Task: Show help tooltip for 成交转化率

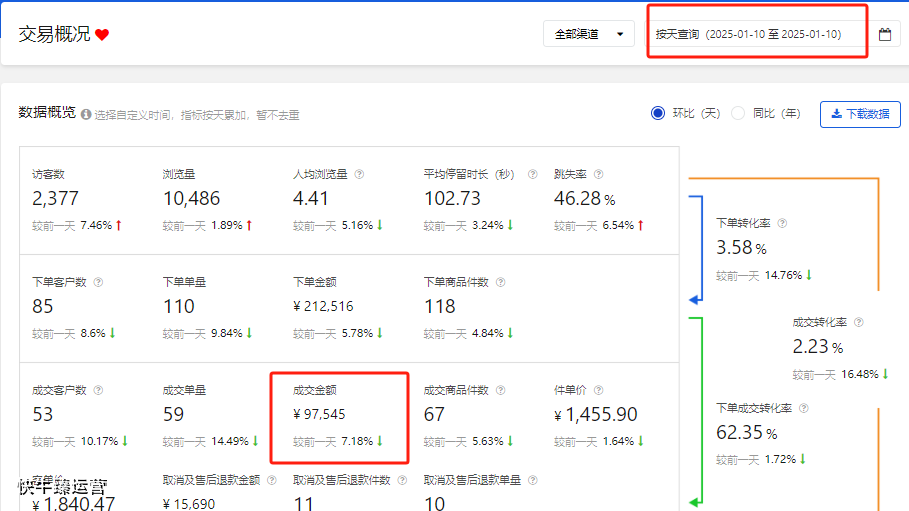Action: coord(858,323)
